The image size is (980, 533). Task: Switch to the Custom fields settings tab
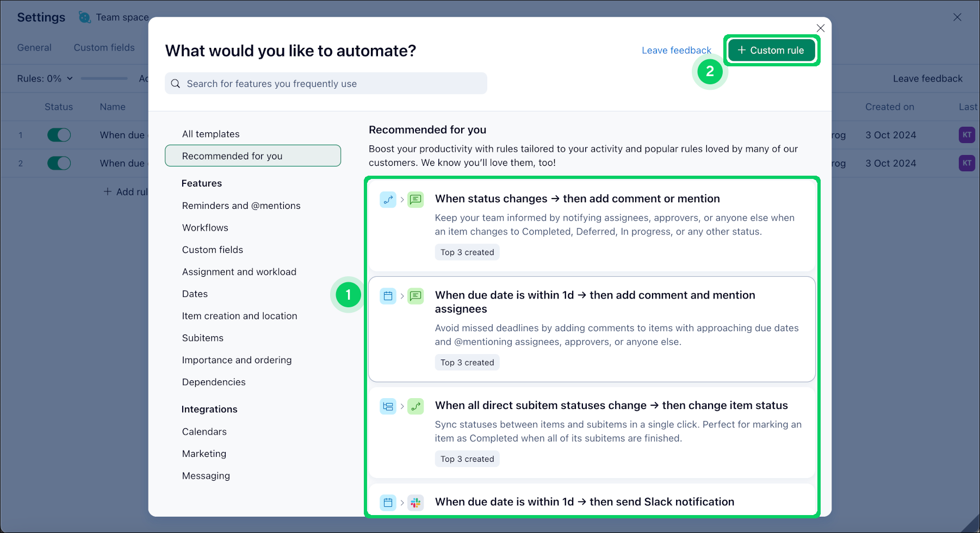[x=104, y=48]
